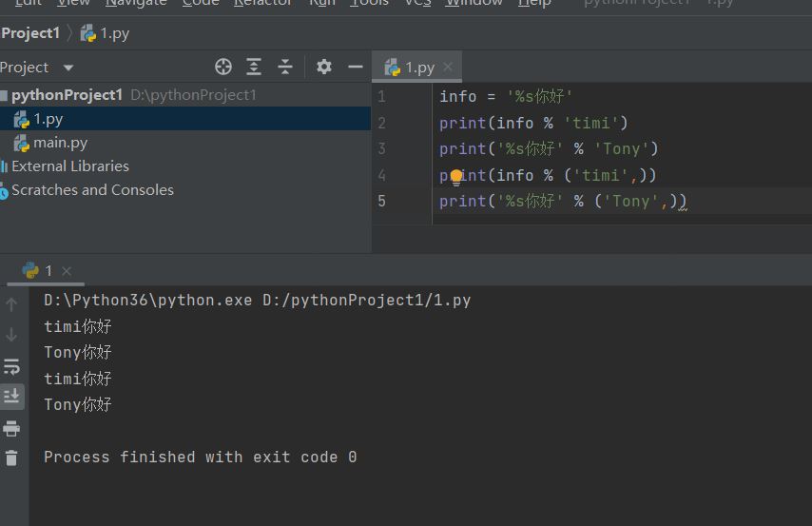This screenshot has height=526, width=812.
Task: Click the Print icon in run console
Action: pyautogui.click(x=11, y=429)
